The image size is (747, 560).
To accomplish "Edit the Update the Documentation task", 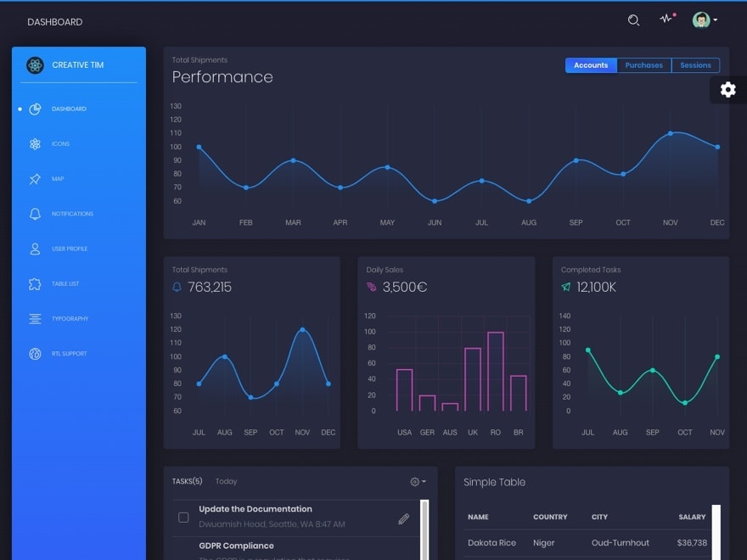I will [403, 518].
